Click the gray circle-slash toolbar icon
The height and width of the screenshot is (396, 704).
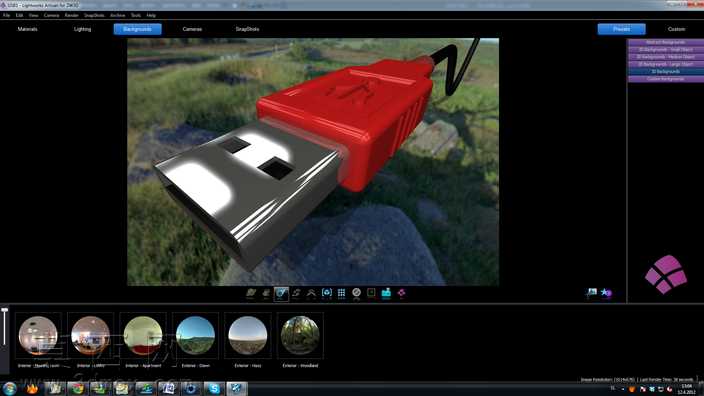356,293
